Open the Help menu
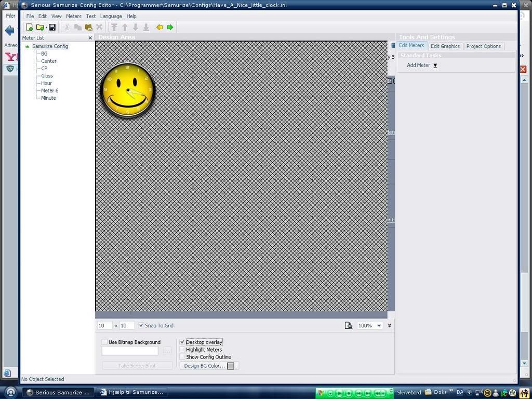Screen dimensions: 532x399 (131, 16)
